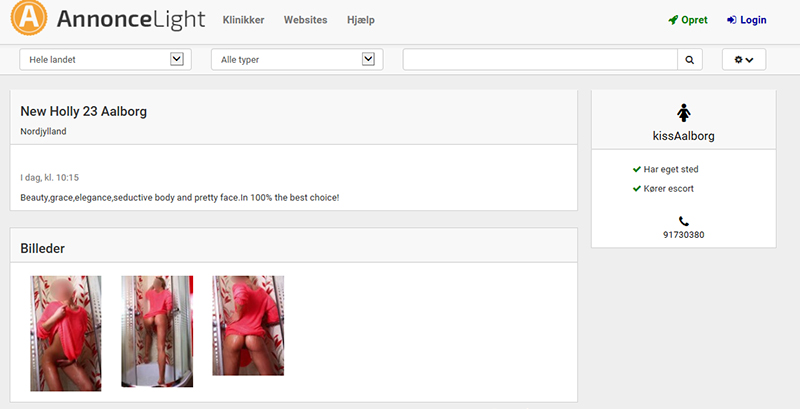Image resolution: width=800 pixels, height=409 pixels.
Task: Click the female profile icon
Action: pos(684,113)
